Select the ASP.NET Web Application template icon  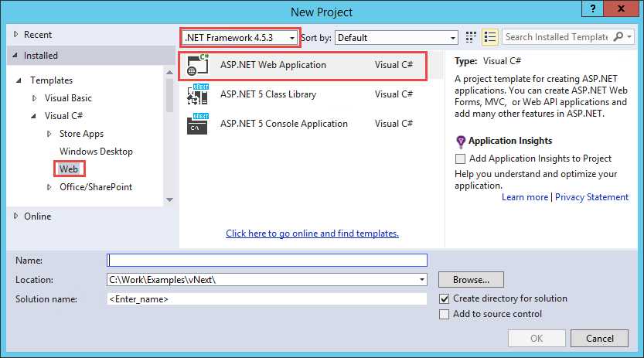(x=198, y=65)
